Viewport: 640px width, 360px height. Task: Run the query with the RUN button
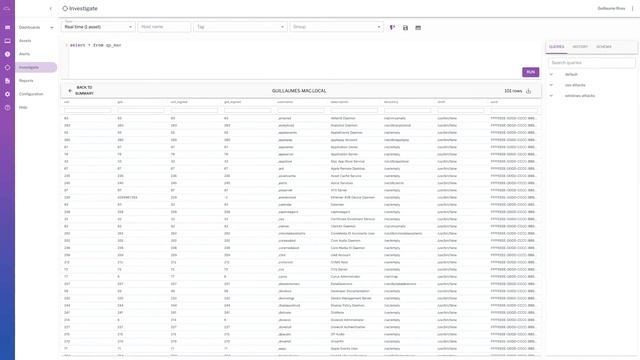coord(531,72)
